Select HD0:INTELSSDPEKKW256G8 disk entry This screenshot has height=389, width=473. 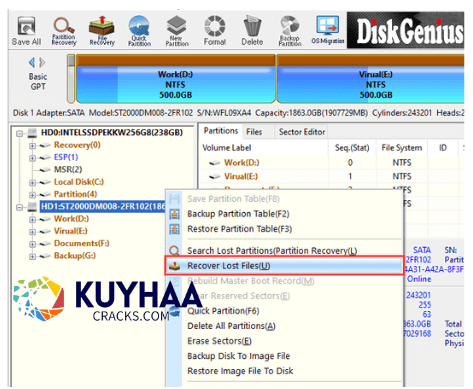coord(112,133)
